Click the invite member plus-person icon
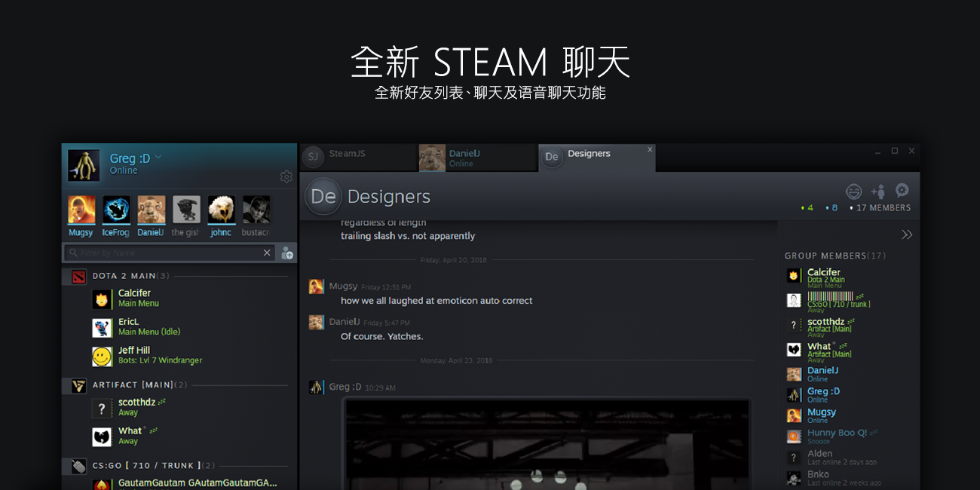Viewport: 980px width, 490px height. point(878,191)
